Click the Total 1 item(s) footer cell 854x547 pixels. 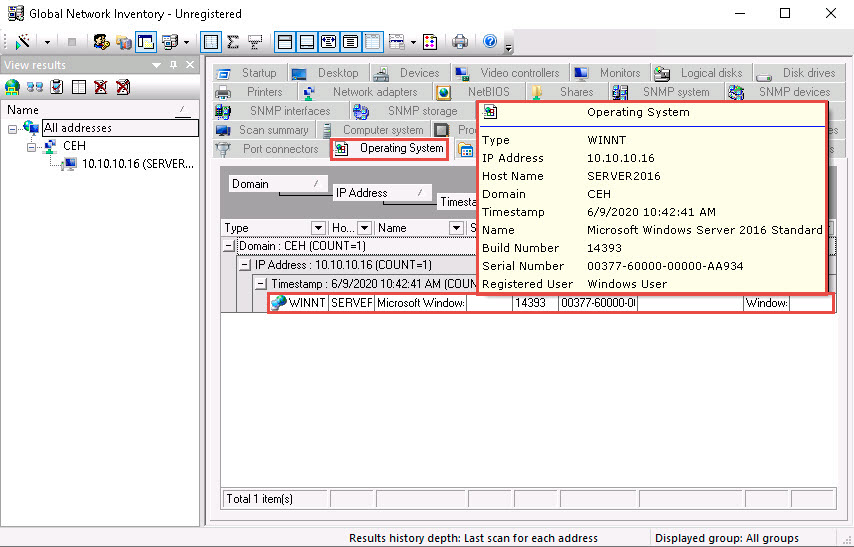(x=275, y=499)
